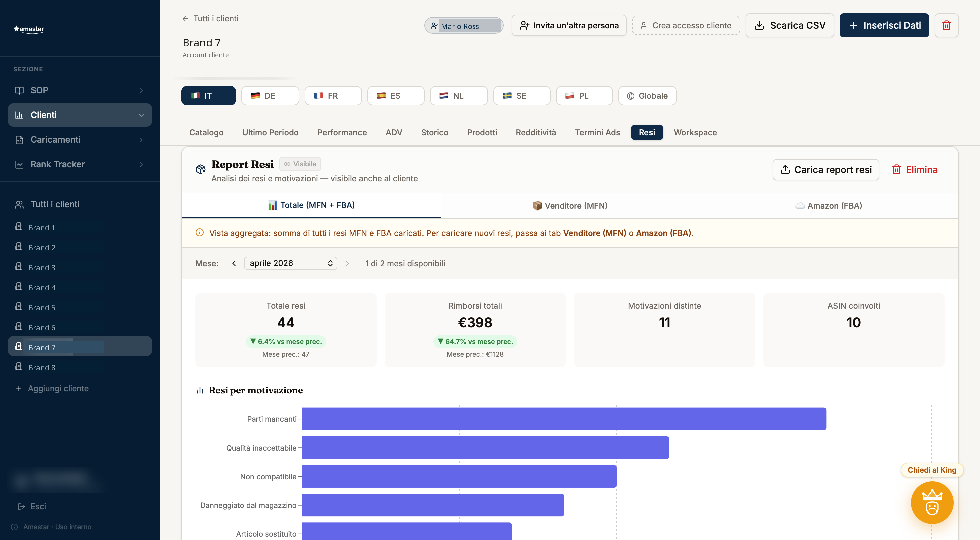Toggle the Visibile eye badge

[300, 164]
